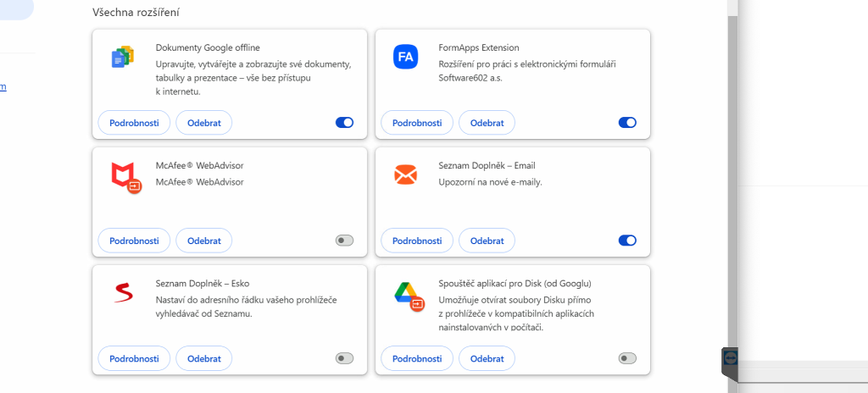Enable the McAfee WebAdvisor toggle

(344, 241)
